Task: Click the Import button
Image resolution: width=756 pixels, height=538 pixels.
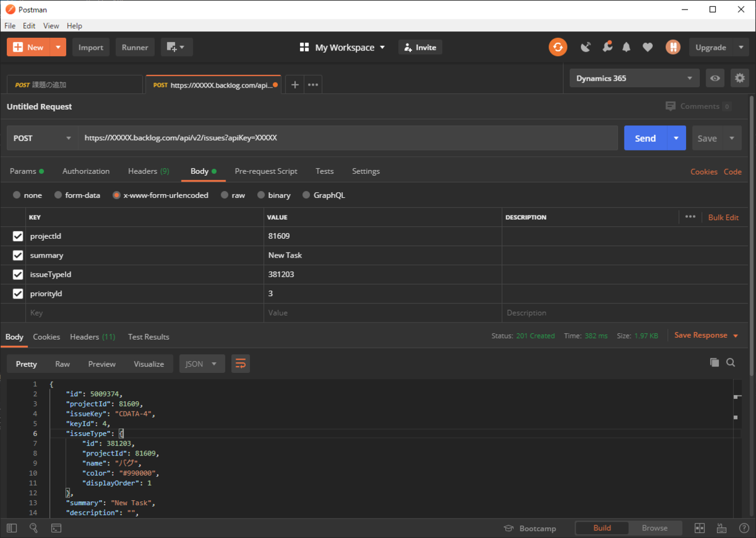Action: 91,47
